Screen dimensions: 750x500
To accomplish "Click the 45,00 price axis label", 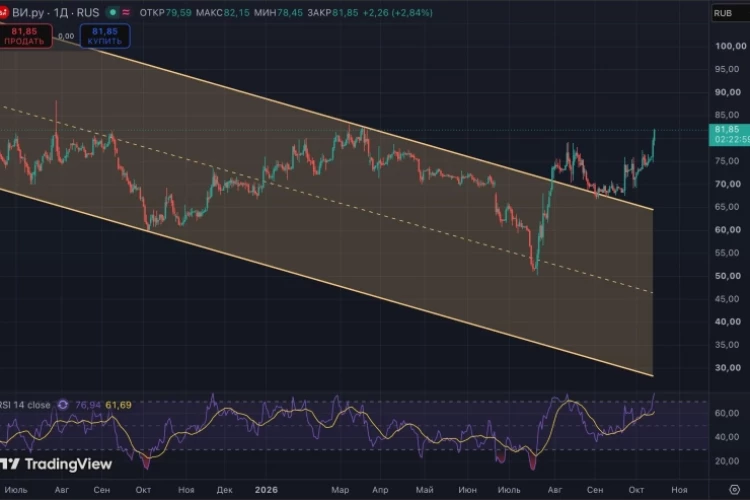I will 727,299.
